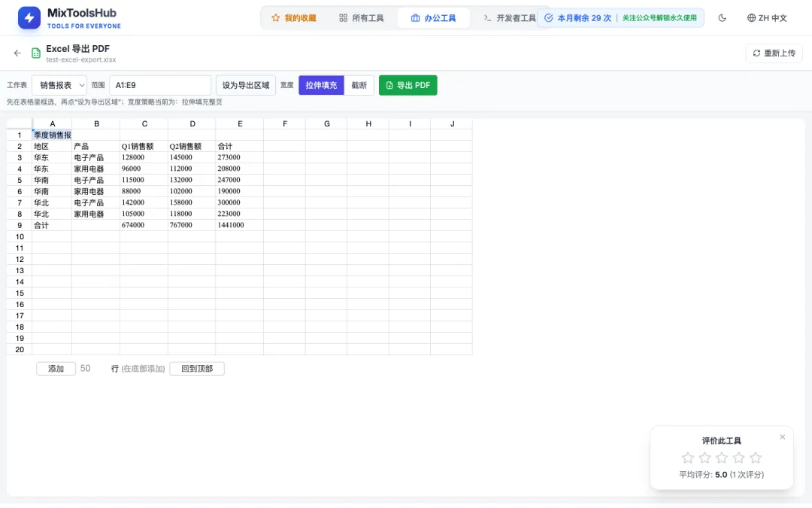
Task: Switch to 办公工具 office tools tab
Action: 434,17
